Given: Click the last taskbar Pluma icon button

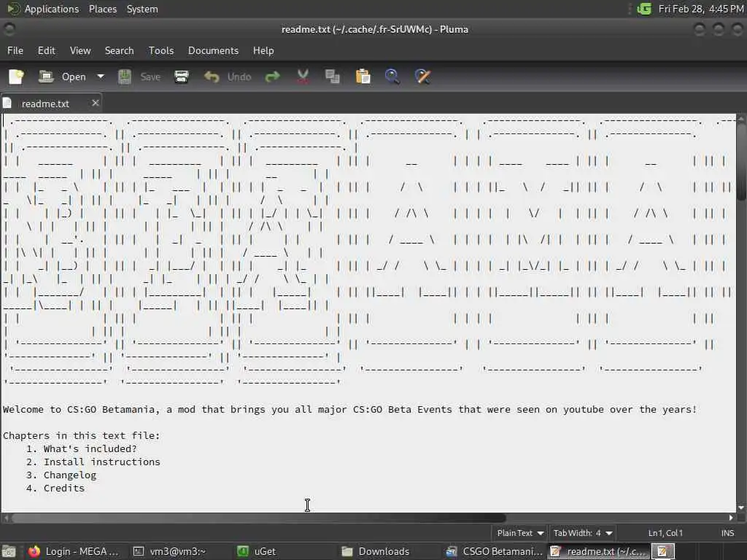Looking at the screenshot, I should click(x=662, y=551).
